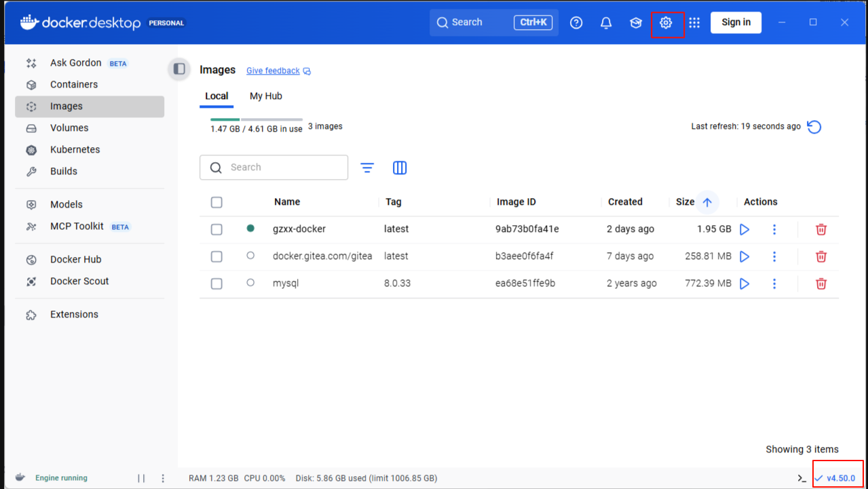868x489 pixels.
Task: Check the docker.gitea.com/gitea row checkbox
Action: (x=216, y=256)
